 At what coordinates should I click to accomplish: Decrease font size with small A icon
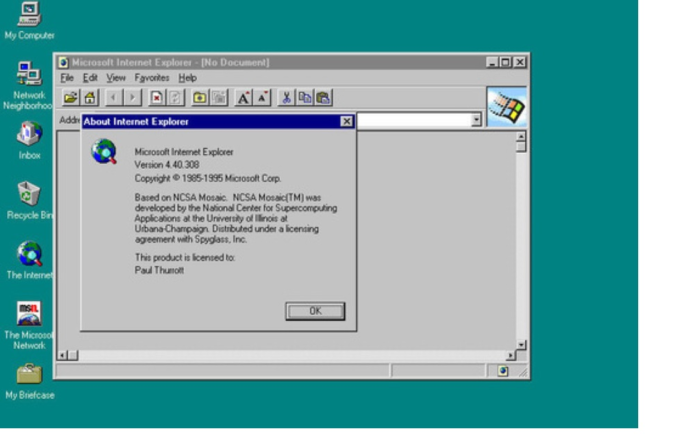[262, 97]
